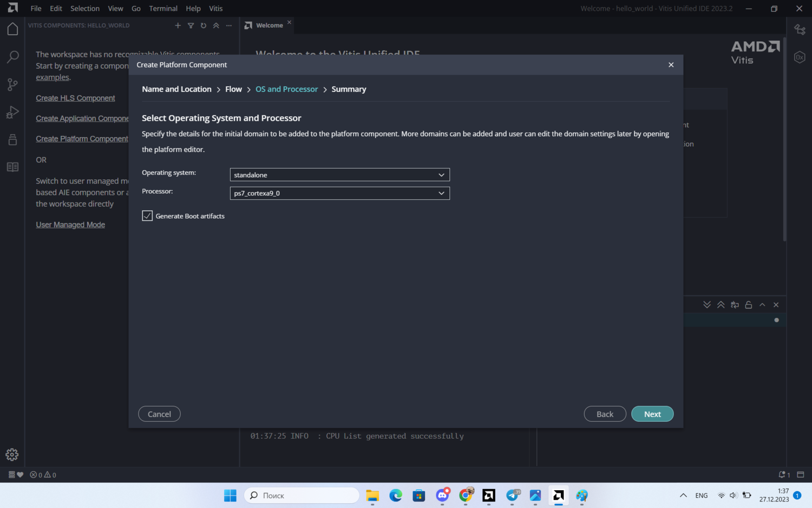Open the Search view in activity bar
The image size is (812, 508).
coord(12,57)
